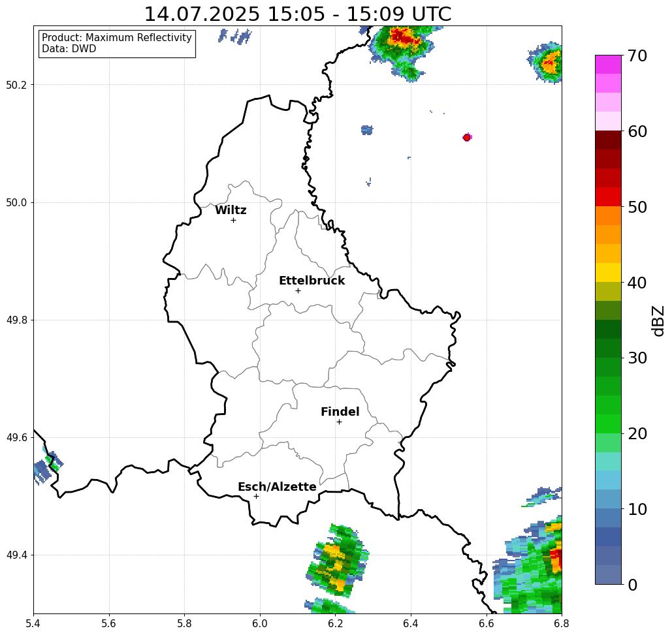Click the chart title with date 14.07.2025
This screenshot has width=672, height=635.
tap(297, 14)
